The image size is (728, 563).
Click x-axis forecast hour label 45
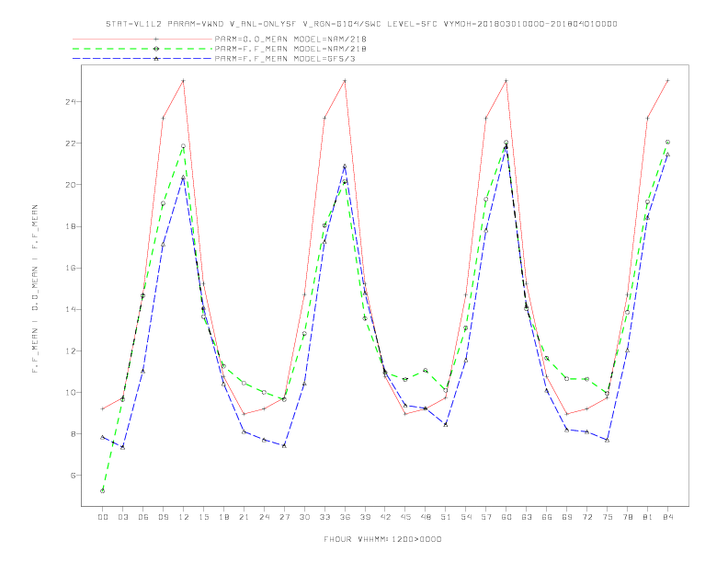pyautogui.click(x=405, y=517)
